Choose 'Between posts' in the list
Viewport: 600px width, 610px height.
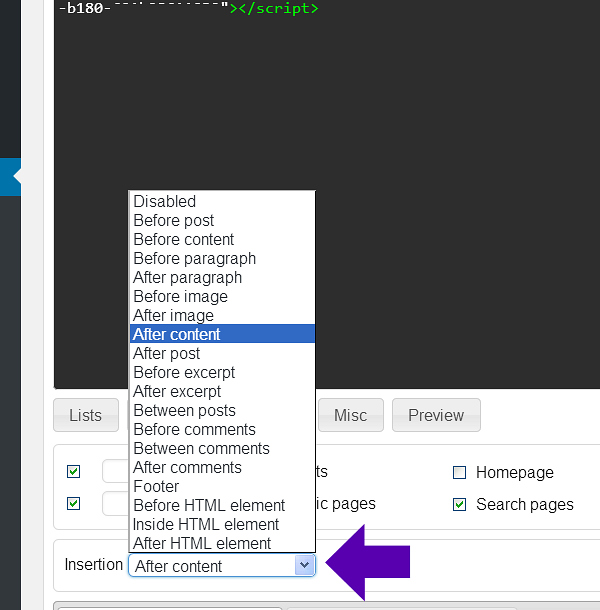pyautogui.click(x=185, y=410)
